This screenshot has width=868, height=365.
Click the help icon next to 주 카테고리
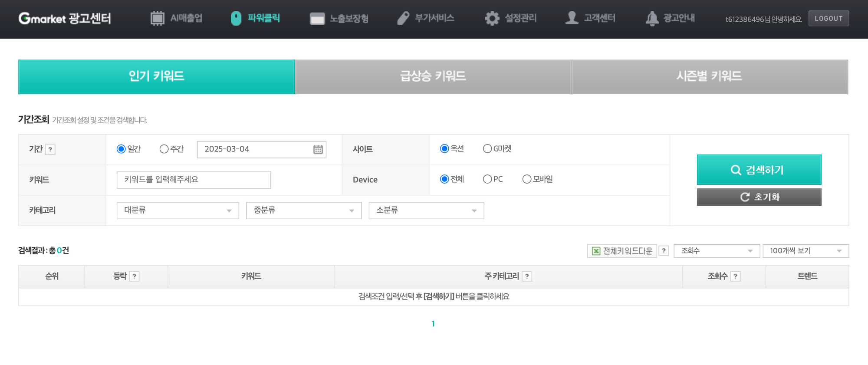pos(527,276)
